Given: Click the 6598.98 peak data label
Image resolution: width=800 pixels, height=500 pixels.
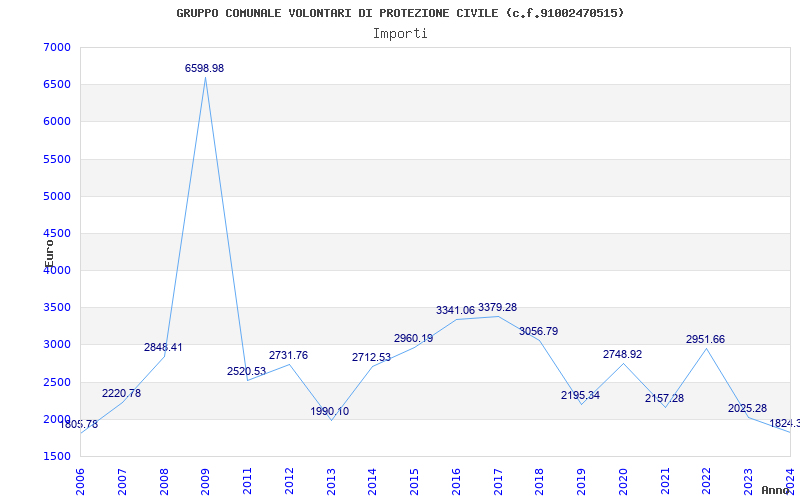Looking at the screenshot, I should (204, 68).
